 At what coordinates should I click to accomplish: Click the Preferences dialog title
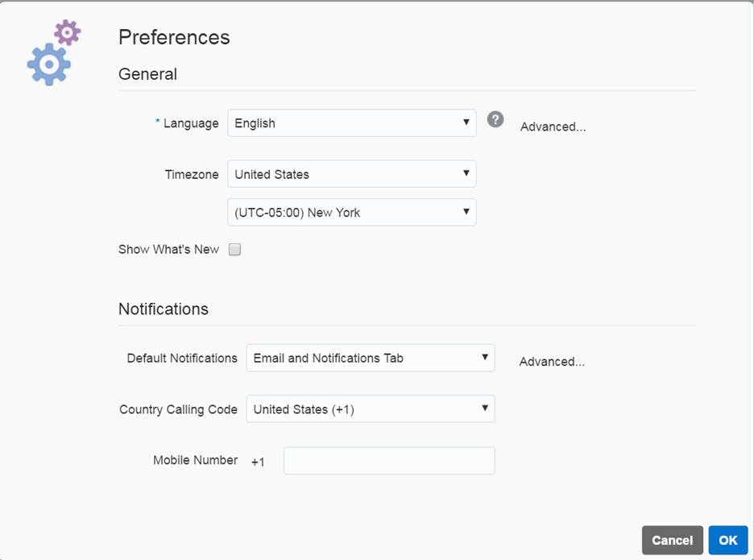coord(174,37)
